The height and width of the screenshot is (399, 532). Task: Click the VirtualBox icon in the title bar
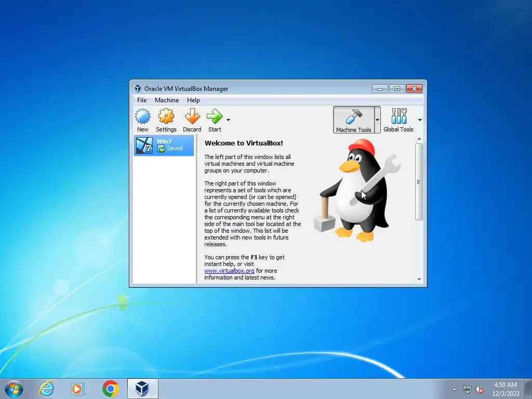[x=137, y=88]
